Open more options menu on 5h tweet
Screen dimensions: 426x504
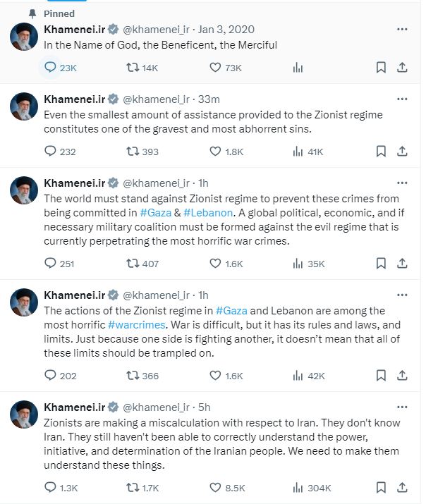(x=402, y=407)
